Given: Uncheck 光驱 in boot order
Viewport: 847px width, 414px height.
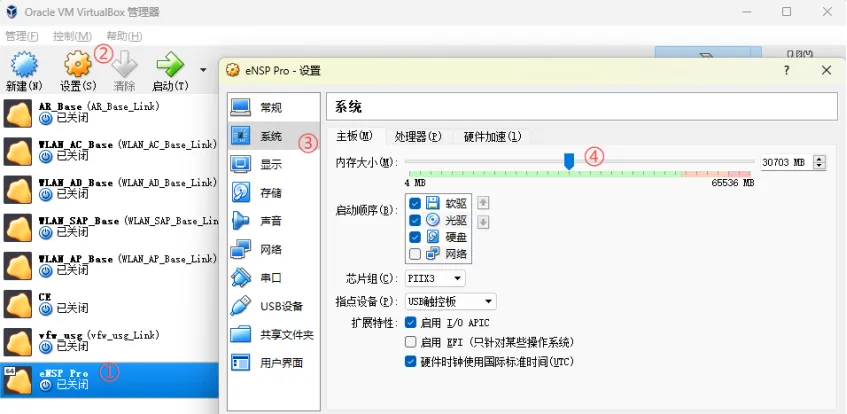Looking at the screenshot, I should pyautogui.click(x=415, y=221).
